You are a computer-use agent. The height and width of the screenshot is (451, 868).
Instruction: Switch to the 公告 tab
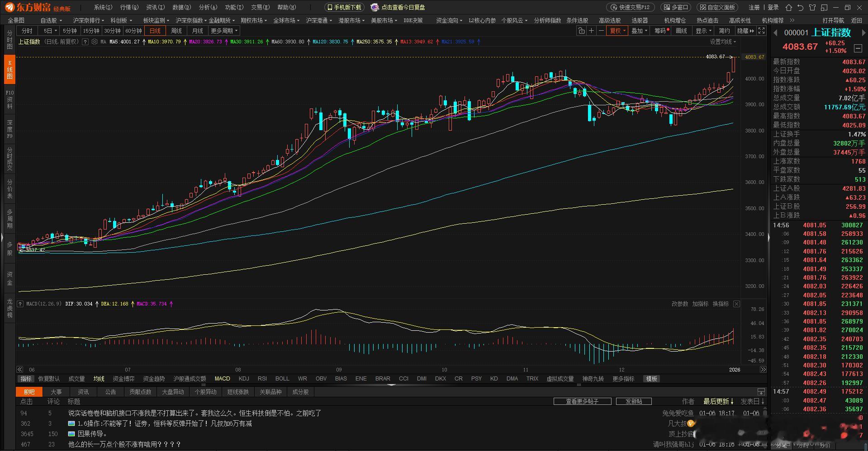(111, 392)
